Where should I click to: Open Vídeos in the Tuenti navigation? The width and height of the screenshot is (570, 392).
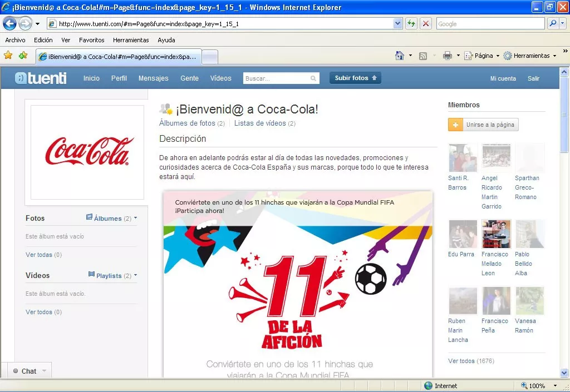(220, 78)
